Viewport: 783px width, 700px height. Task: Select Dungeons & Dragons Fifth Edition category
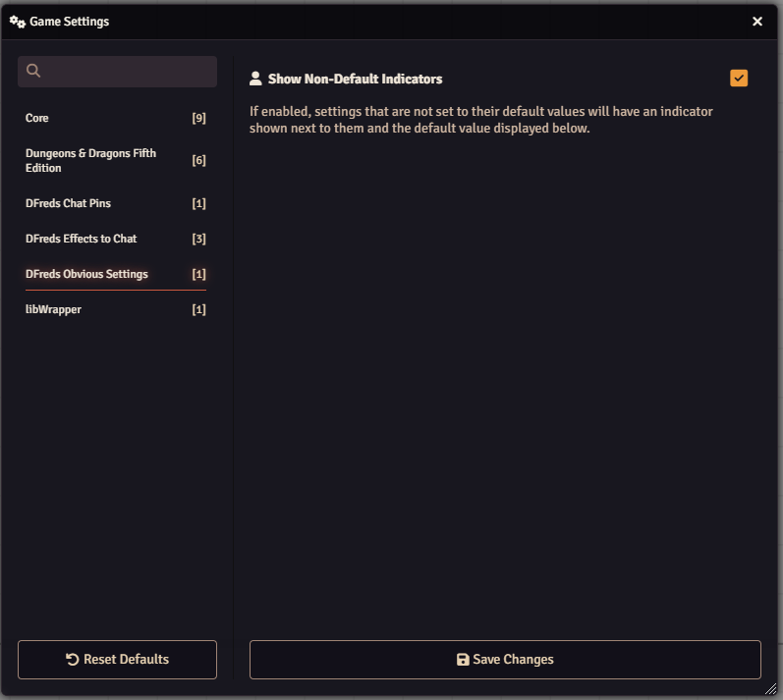[x=90, y=160]
